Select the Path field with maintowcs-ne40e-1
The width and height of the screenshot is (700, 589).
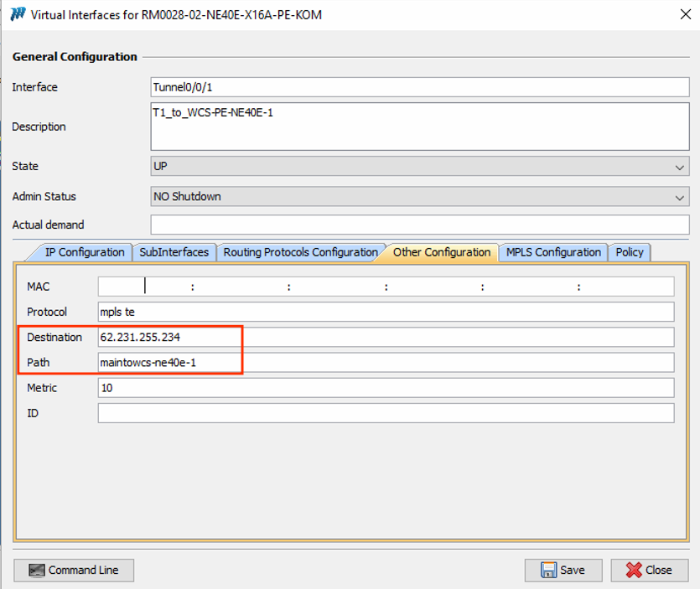click(x=386, y=362)
